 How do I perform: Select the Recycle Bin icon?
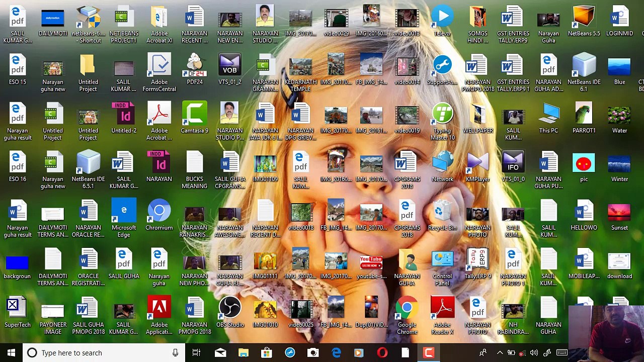[x=442, y=215]
